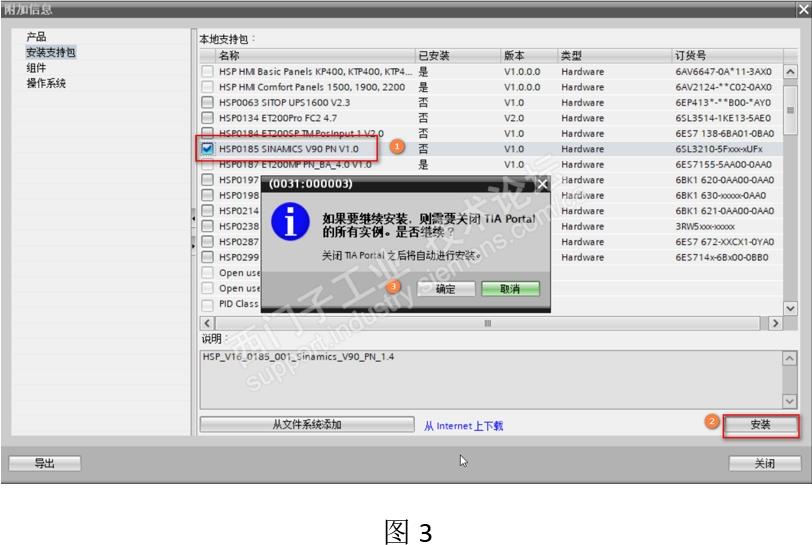Click the support list scroll-up arrow
This screenshot has width=812, height=545.
click(790, 71)
